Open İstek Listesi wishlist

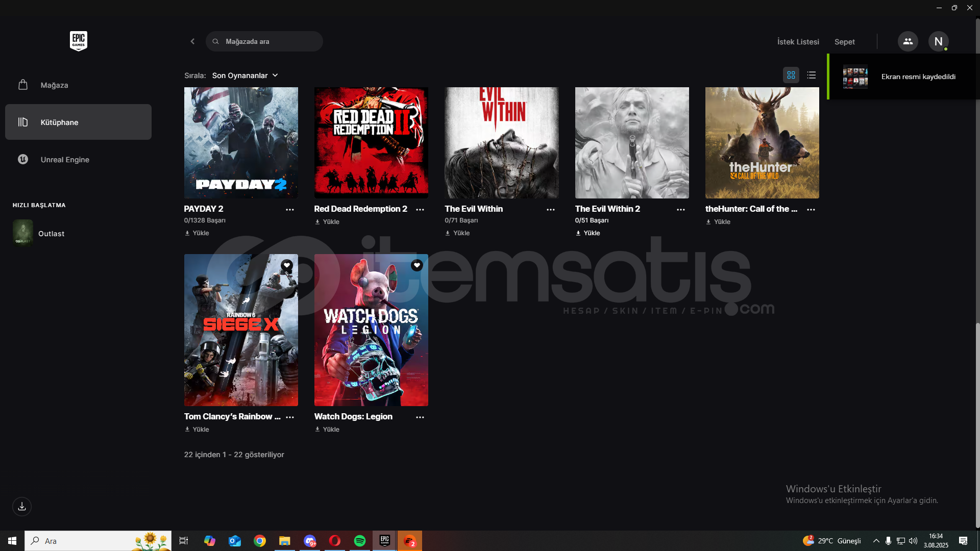(x=798, y=42)
